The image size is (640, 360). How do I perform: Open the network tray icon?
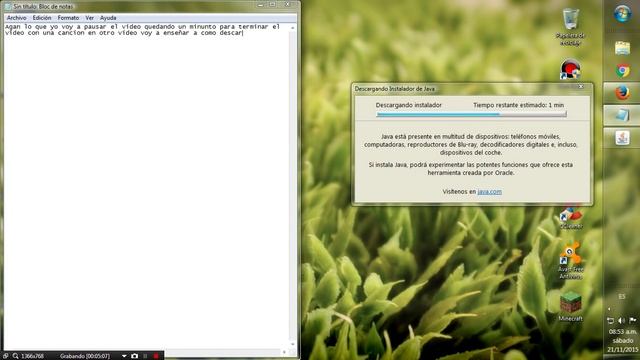pos(610,320)
